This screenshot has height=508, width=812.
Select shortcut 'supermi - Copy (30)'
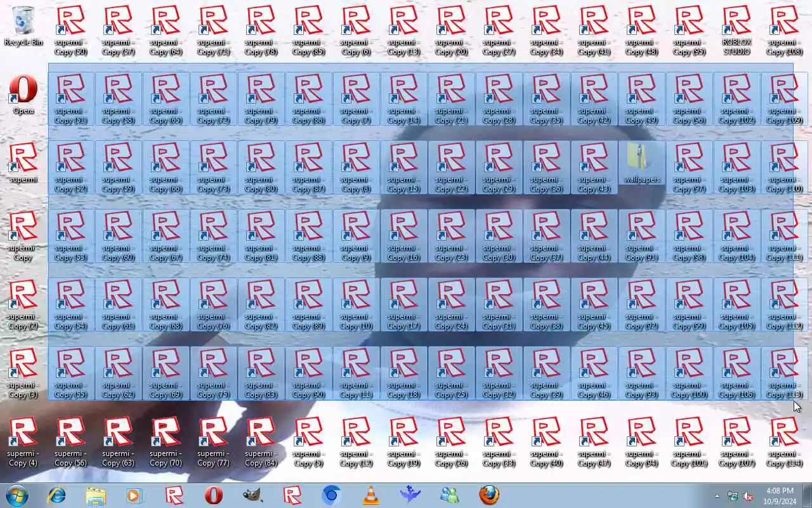pos(499,236)
